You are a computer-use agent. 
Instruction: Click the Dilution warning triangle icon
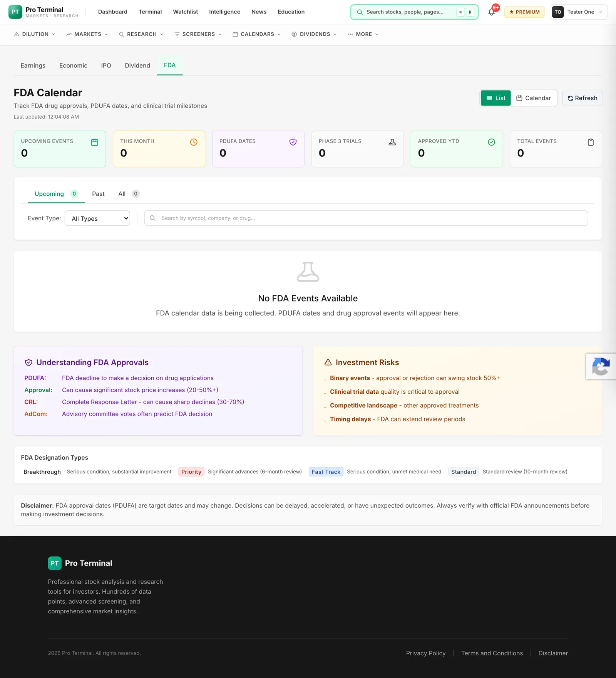point(17,34)
